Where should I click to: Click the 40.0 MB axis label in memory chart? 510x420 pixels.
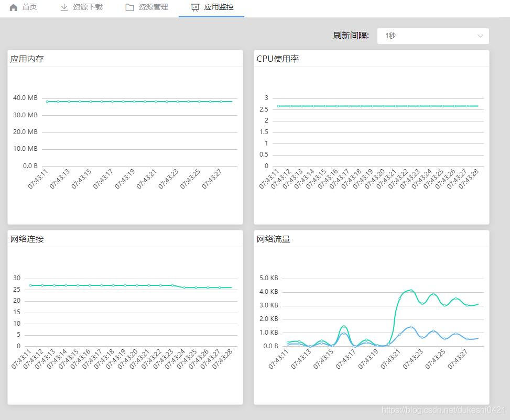tap(25, 98)
